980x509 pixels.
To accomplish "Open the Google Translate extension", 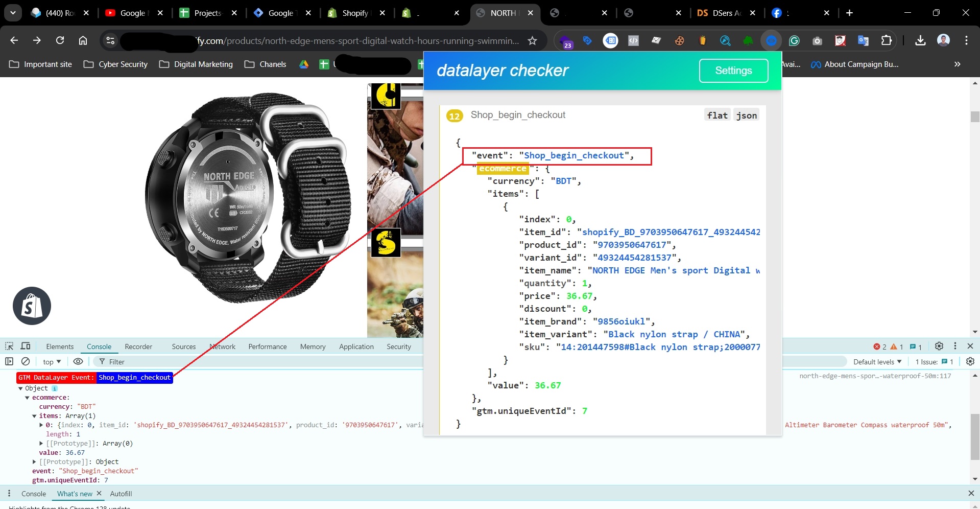I will coord(863,40).
